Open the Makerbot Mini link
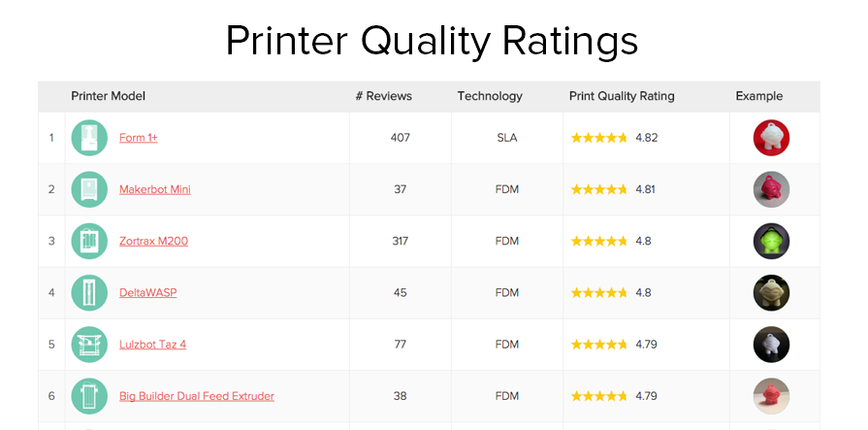 pyautogui.click(x=154, y=189)
